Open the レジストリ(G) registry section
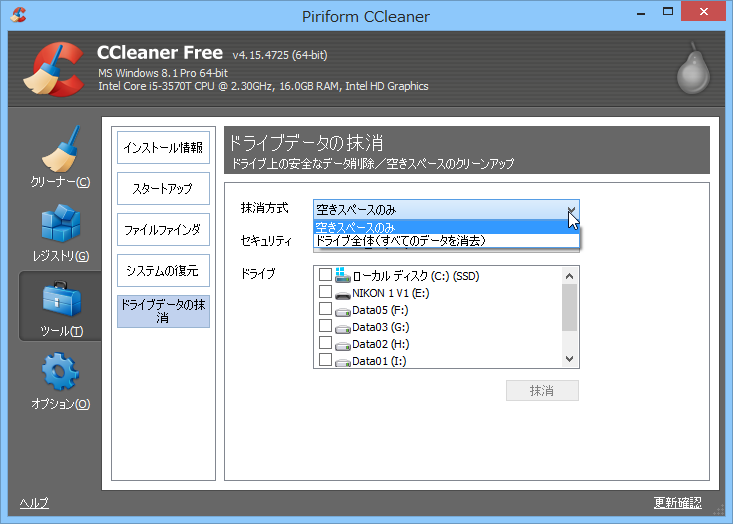Image resolution: width=733 pixels, height=524 pixels. pyautogui.click(x=60, y=232)
